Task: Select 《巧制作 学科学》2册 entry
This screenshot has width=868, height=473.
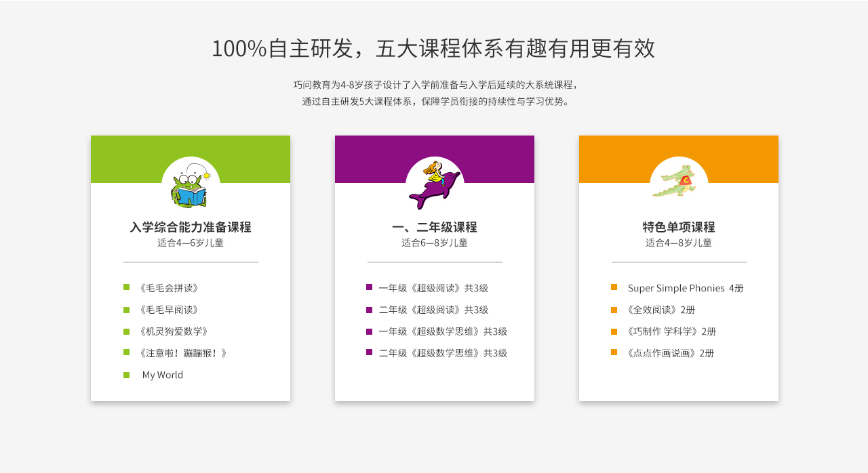Action: pyautogui.click(x=671, y=331)
